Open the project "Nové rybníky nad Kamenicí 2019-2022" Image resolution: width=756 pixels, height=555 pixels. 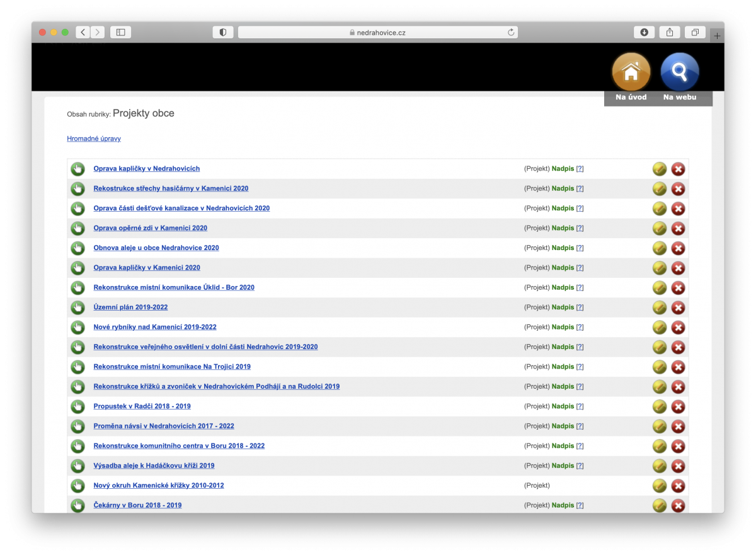[154, 327]
